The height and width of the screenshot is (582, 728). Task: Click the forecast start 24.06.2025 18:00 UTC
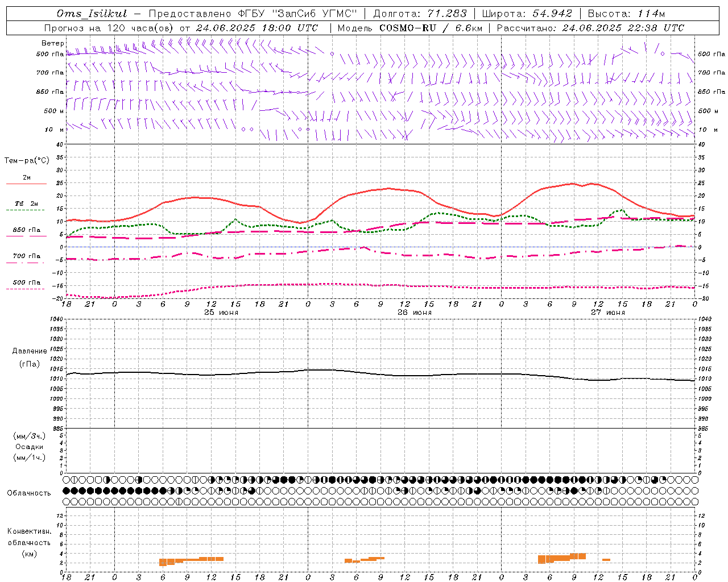click(x=257, y=28)
